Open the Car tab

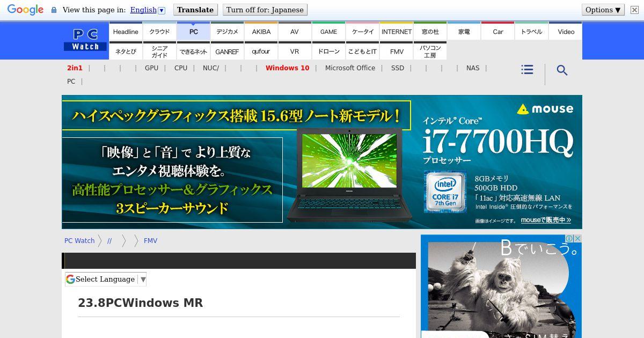pos(497,31)
